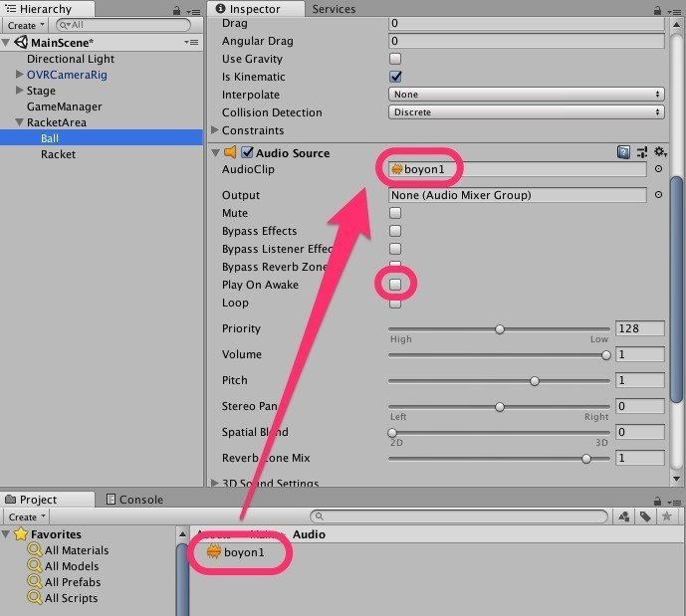Click the Project search field
The width and height of the screenshot is (686, 616).
point(459,516)
